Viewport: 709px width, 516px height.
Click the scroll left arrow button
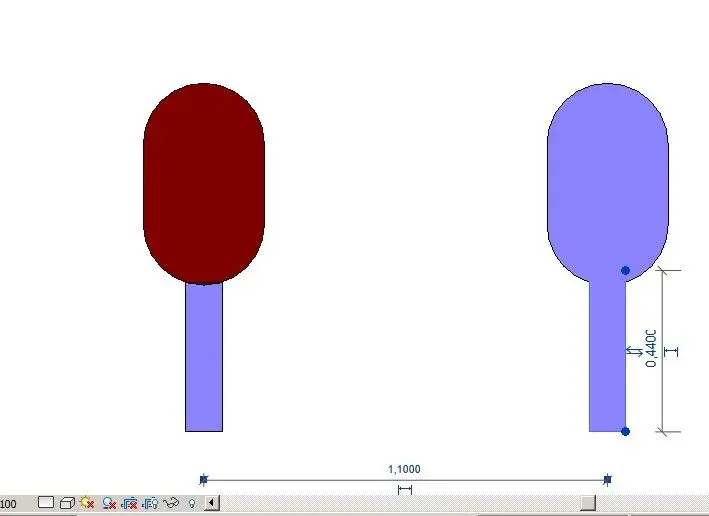[x=212, y=502]
